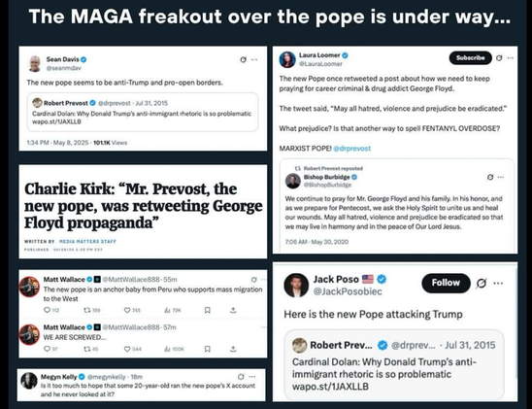This screenshot has height=409, width=532.
Task: Retweet Matt Wallace's anchor baby tweet
Action: (92, 310)
